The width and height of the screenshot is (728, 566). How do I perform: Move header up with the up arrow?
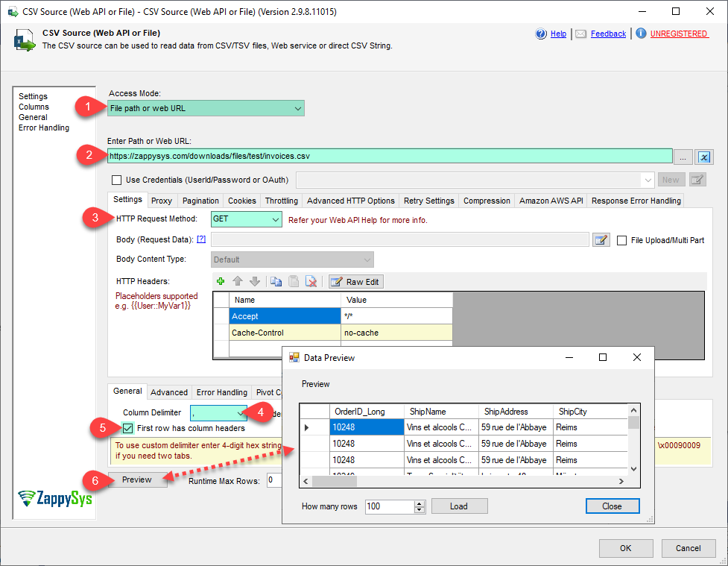pyautogui.click(x=238, y=281)
